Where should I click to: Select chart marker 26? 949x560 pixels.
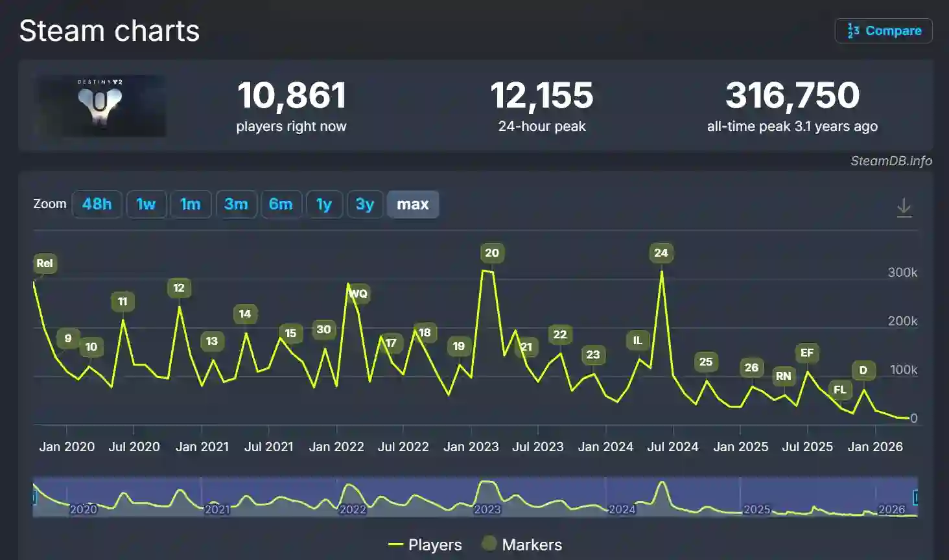pyautogui.click(x=751, y=367)
